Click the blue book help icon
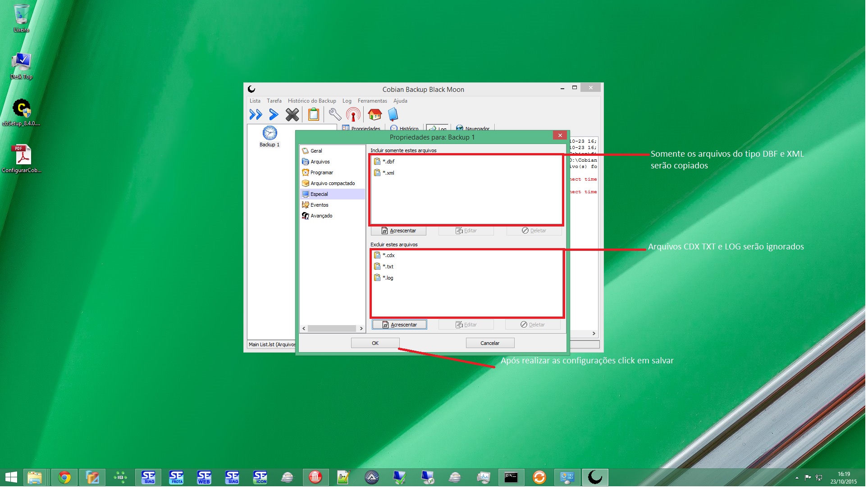The height and width of the screenshot is (489, 868). [x=393, y=115]
